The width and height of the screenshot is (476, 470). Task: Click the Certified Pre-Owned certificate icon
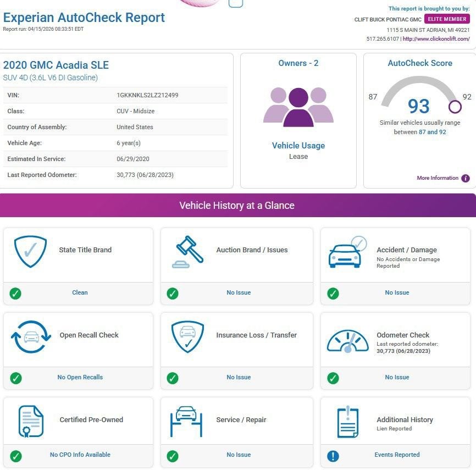pyautogui.click(x=31, y=422)
